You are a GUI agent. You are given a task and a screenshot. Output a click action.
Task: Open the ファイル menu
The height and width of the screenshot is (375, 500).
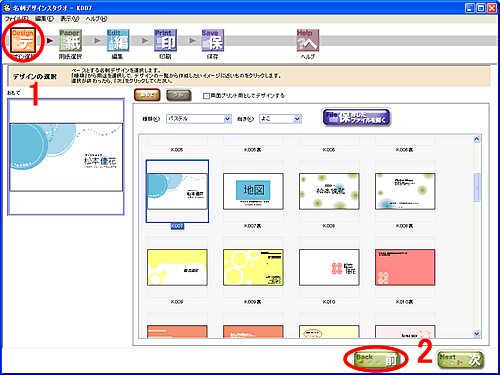(x=17, y=19)
